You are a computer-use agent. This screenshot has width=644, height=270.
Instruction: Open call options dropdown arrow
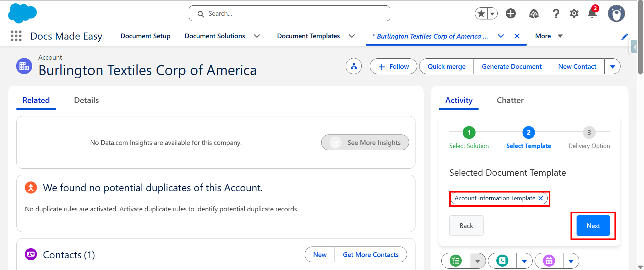click(525, 261)
